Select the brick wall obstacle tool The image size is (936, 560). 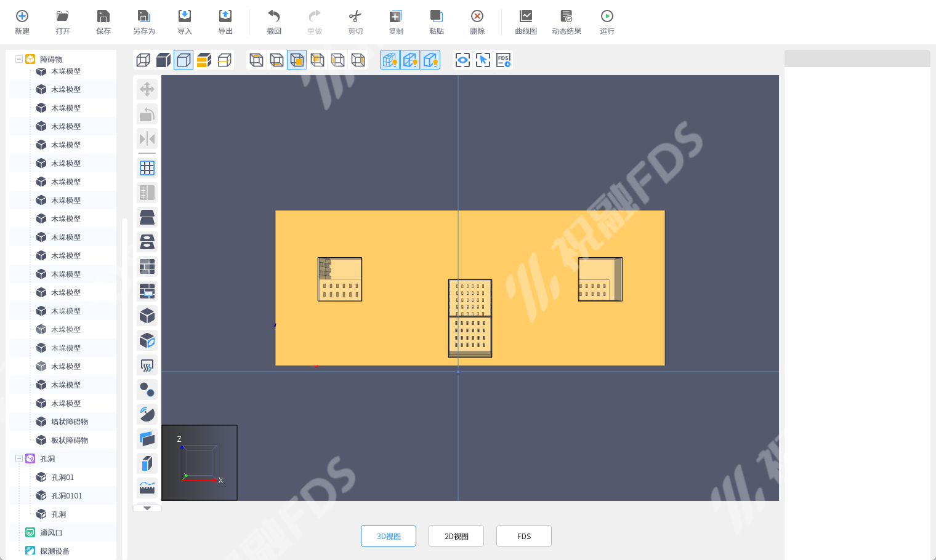point(147,266)
